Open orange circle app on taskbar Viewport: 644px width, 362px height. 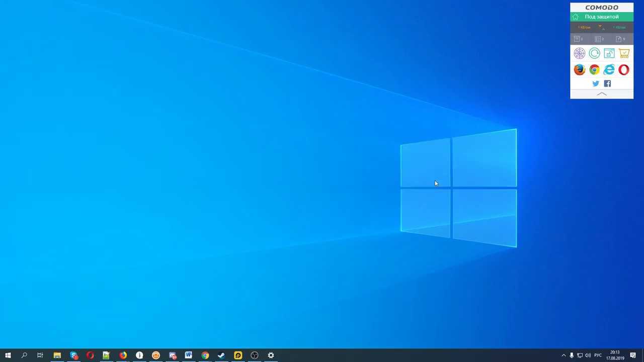pyautogui.click(x=156, y=355)
